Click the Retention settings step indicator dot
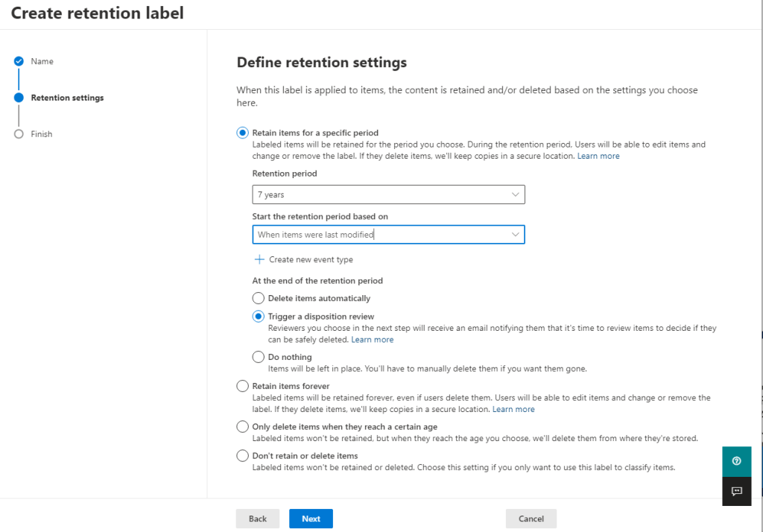Image resolution: width=763 pixels, height=532 pixels. click(19, 98)
